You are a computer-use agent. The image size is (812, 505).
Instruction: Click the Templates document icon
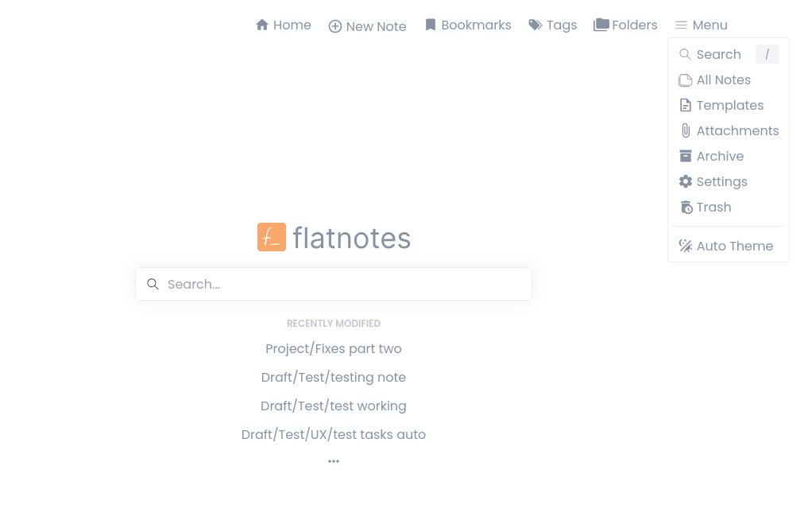click(685, 105)
